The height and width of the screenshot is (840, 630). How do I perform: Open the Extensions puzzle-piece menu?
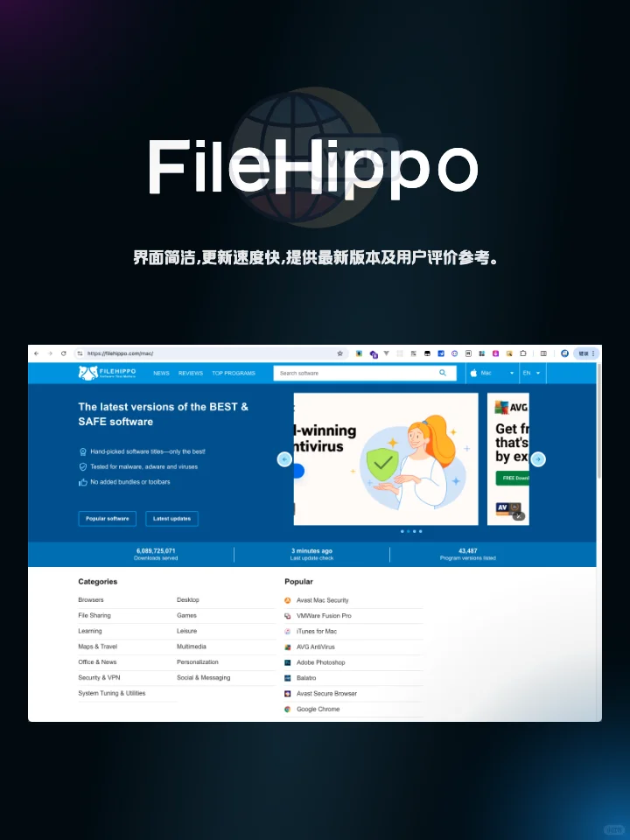(523, 353)
